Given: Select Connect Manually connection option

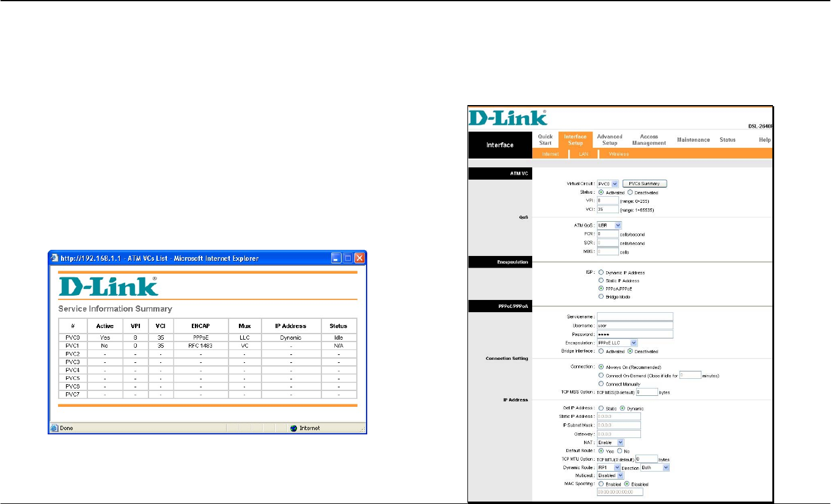Looking at the screenshot, I should coord(602,384).
